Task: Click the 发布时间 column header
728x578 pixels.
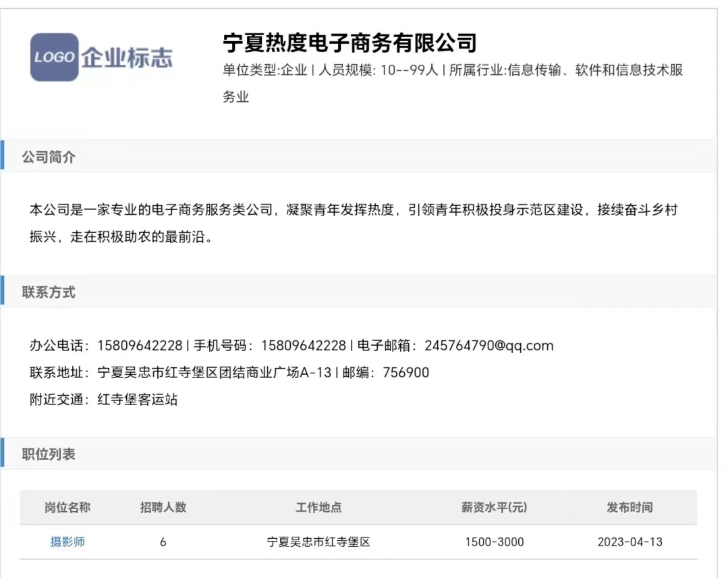Action: click(x=629, y=507)
